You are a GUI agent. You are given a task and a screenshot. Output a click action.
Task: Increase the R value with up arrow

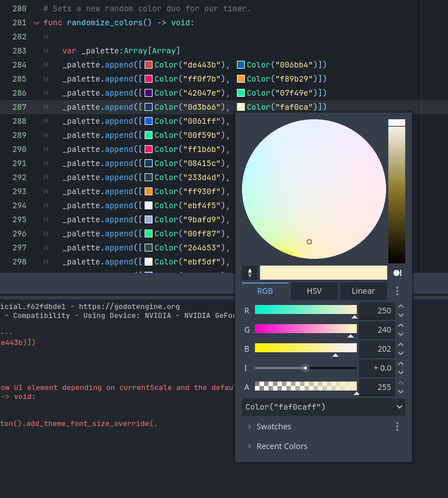coord(401,307)
